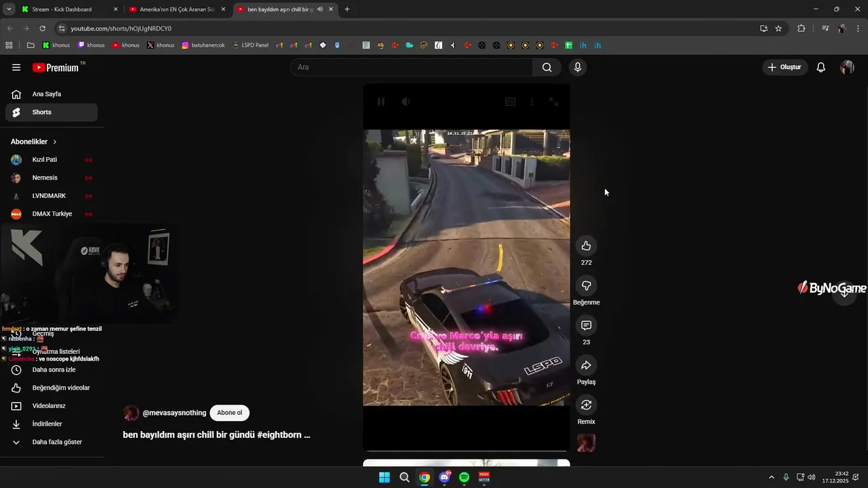Open Chrome apps grid in bookmarks bar
This screenshot has width=868, height=488.
coord(9,45)
